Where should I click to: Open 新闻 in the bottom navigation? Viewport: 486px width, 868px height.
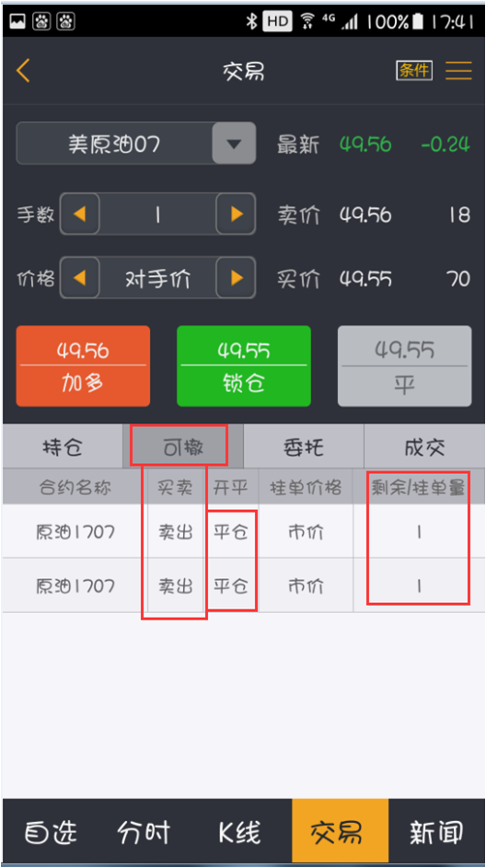pos(436,831)
